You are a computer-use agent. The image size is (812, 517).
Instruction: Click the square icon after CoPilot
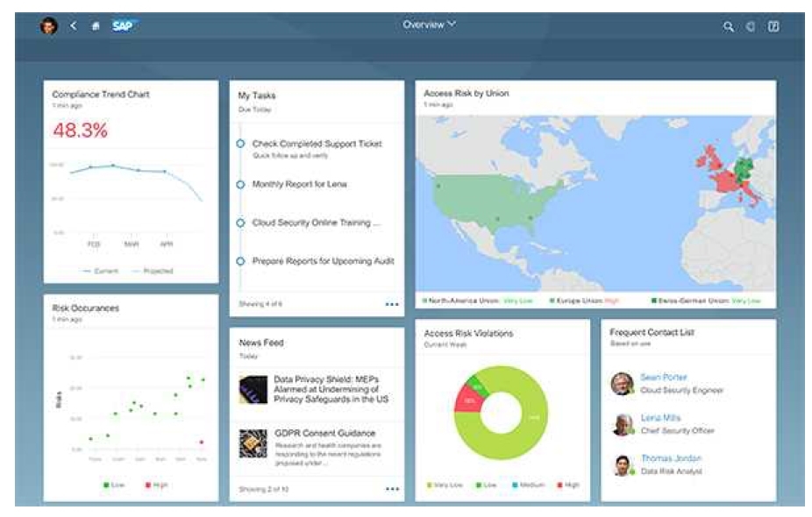pyautogui.click(x=773, y=26)
